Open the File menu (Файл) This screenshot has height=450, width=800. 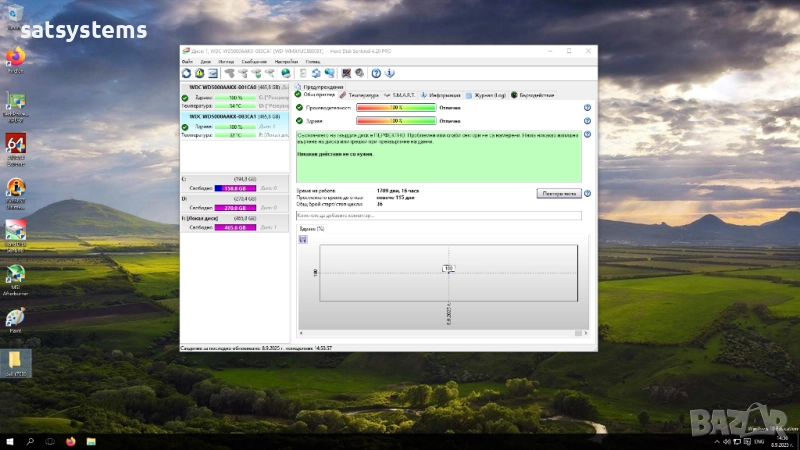point(187,62)
